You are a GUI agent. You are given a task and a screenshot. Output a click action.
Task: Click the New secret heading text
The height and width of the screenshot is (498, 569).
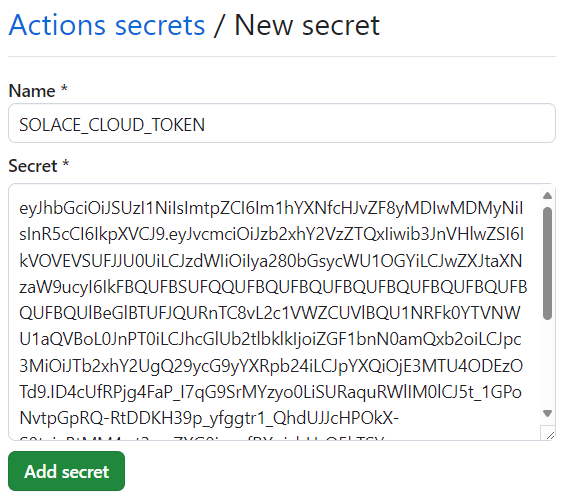coord(307,25)
